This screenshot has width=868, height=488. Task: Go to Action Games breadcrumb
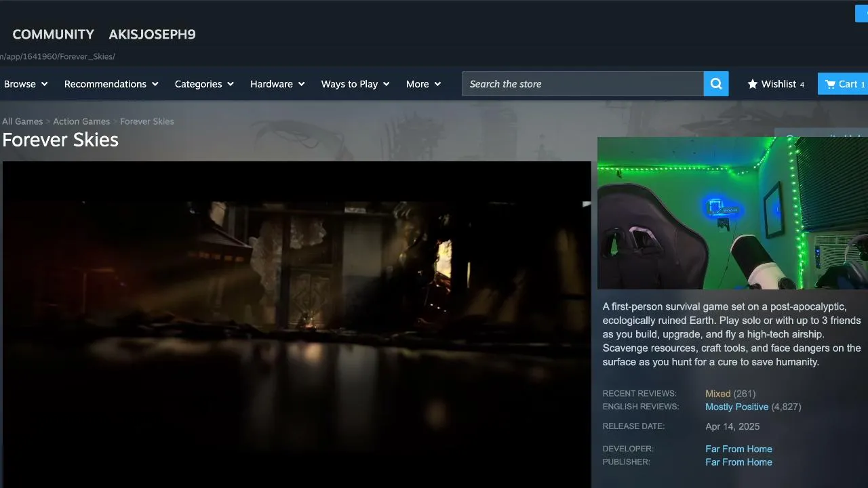[x=81, y=121]
